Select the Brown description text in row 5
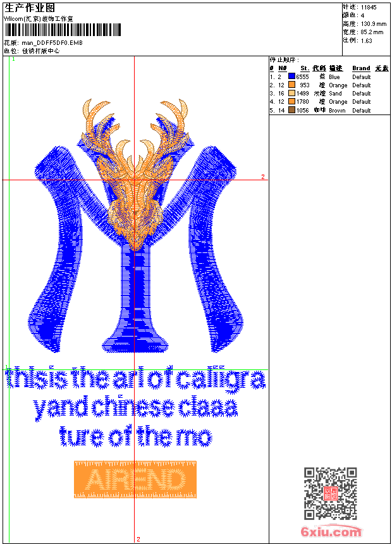The width and height of the screenshot is (392, 544). coord(337,110)
